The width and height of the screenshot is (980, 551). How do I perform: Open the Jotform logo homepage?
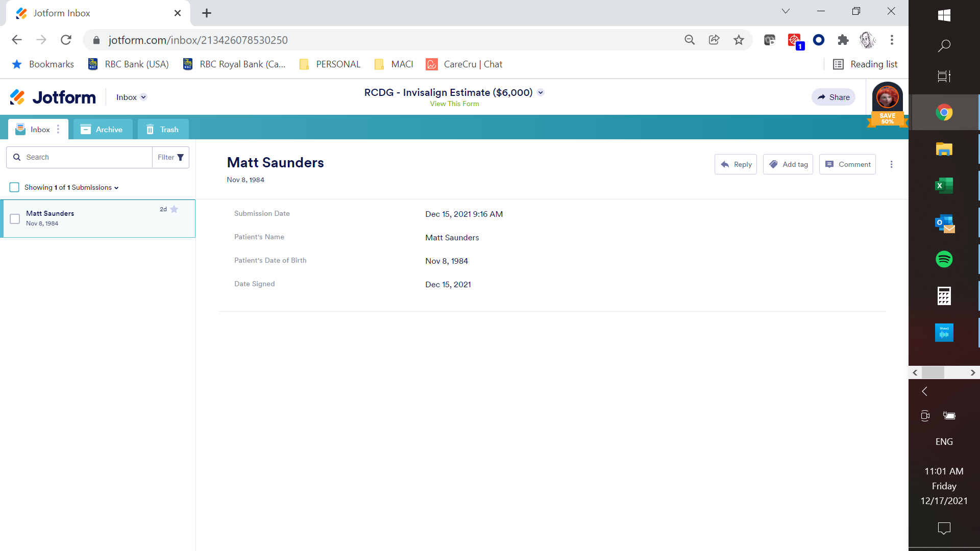click(x=52, y=97)
